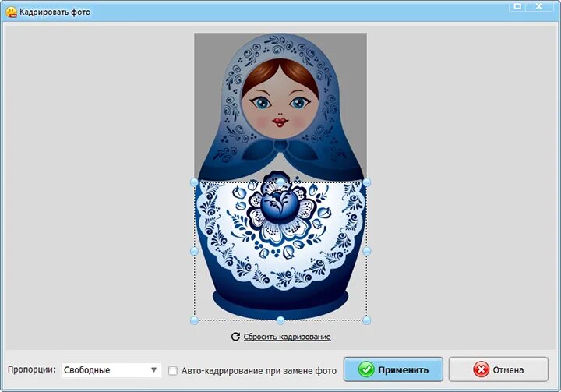
Task: Click the circular reset arrow icon
Action: coord(235,337)
